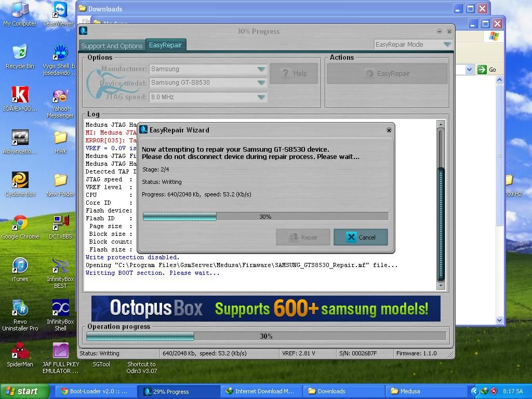Viewport: 532px width, 399px height.
Task: Open AdvanceBox desktop shortcut
Action: (20, 141)
